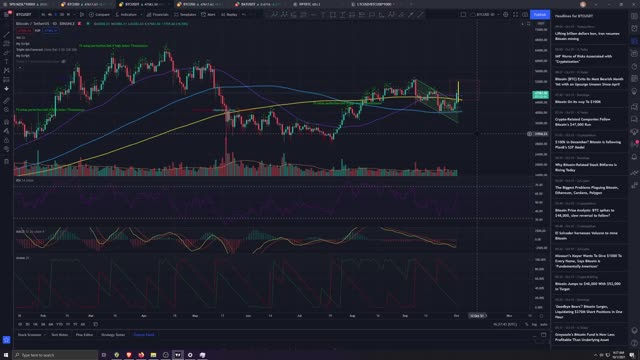
Task: Open the Strategy Tester tab
Action: tap(113, 335)
